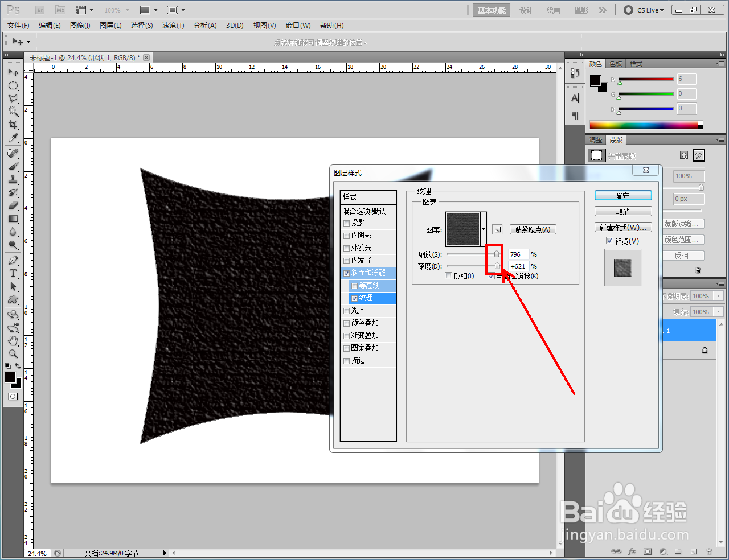Check the 反相(I) checkbox
Image resolution: width=729 pixels, height=560 pixels.
point(449,276)
